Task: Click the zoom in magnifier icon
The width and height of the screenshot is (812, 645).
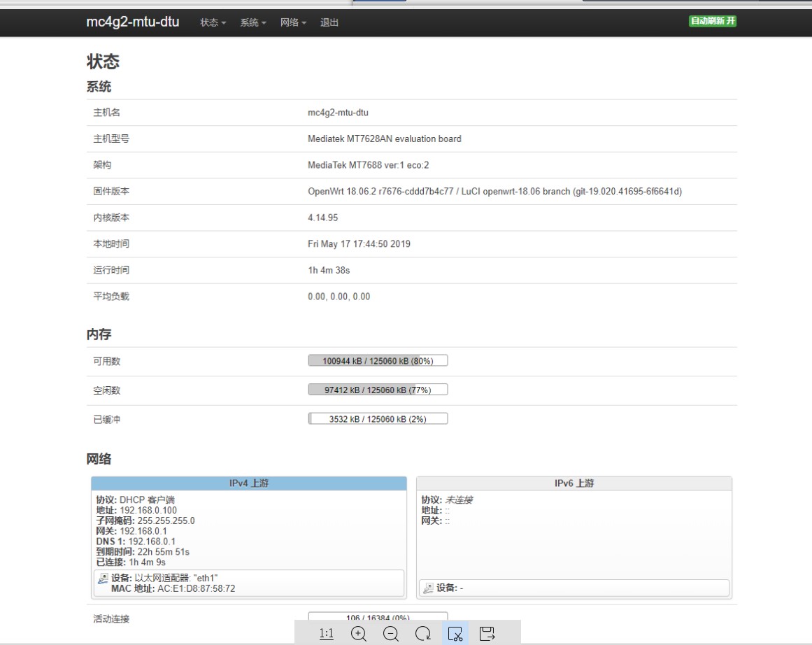Action: 359,634
